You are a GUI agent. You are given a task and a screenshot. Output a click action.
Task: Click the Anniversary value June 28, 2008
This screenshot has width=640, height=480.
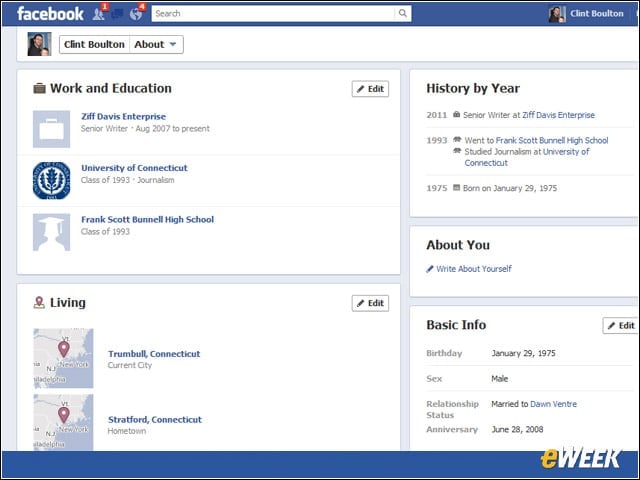click(x=517, y=429)
